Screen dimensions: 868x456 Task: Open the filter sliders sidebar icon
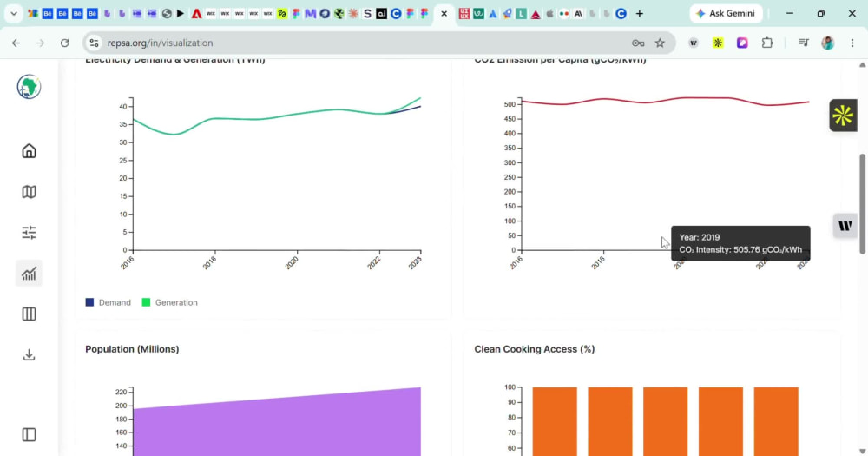pyautogui.click(x=29, y=232)
